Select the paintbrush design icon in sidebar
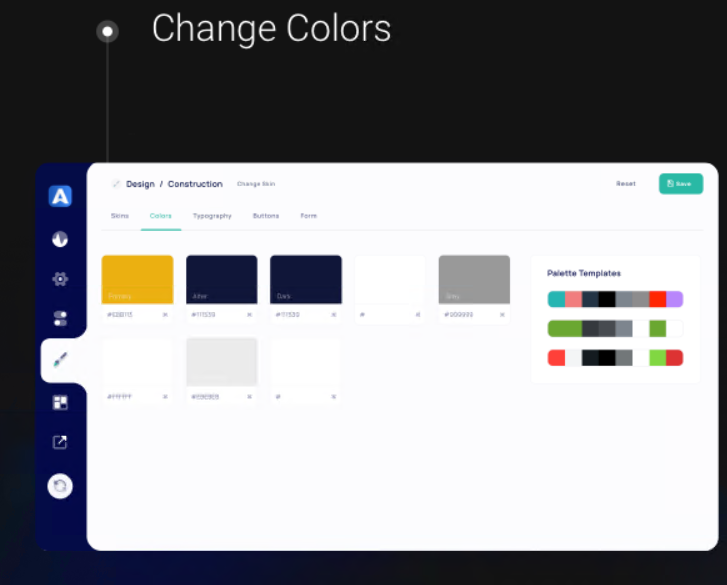The height and width of the screenshot is (585, 727). pyautogui.click(x=60, y=359)
